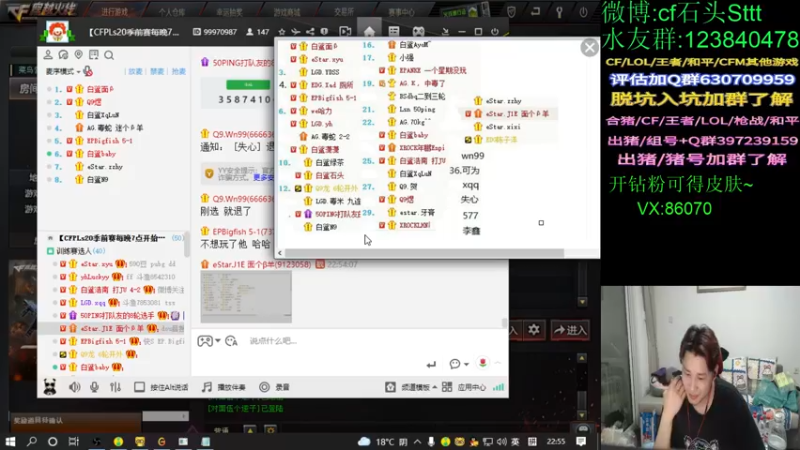Click the headset icon in left panel toolbar

point(63,55)
